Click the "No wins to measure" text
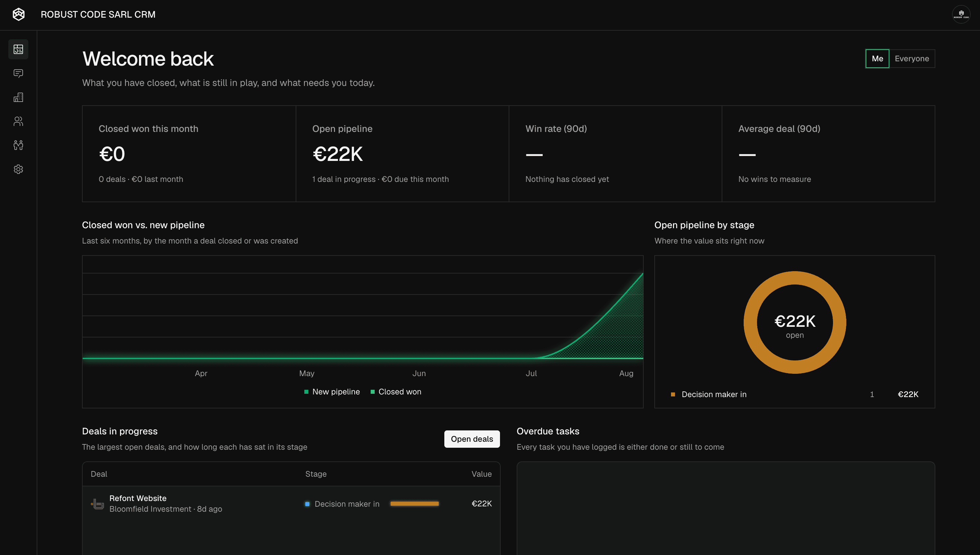Viewport: 980px width, 555px height. tap(774, 179)
